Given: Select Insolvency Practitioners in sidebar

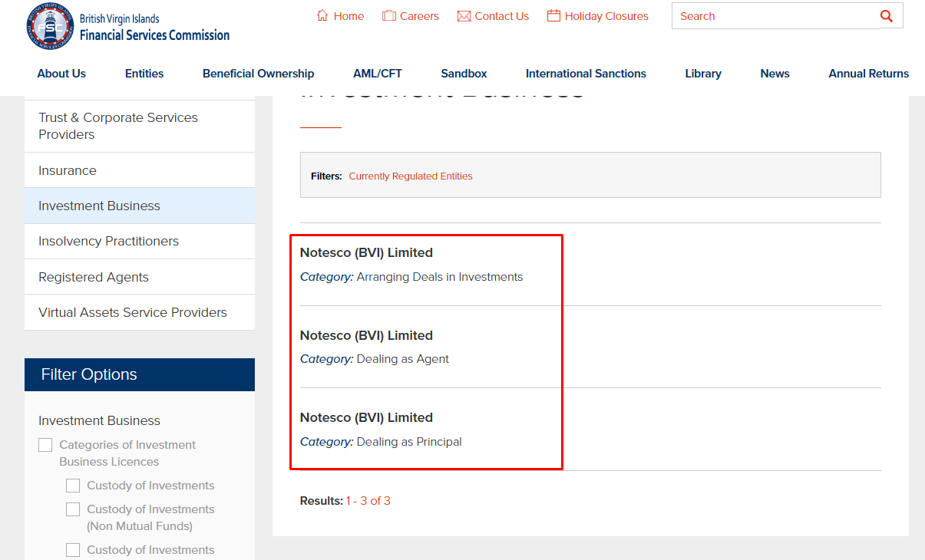Looking at the screenshot, I should pyautogui.click(x=108, y=241).
